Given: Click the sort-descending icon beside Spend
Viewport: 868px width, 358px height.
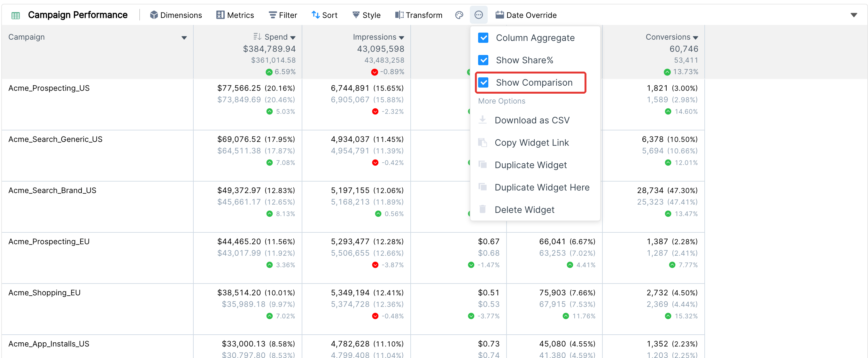Looking at the screenshot, I should point(257,36).
